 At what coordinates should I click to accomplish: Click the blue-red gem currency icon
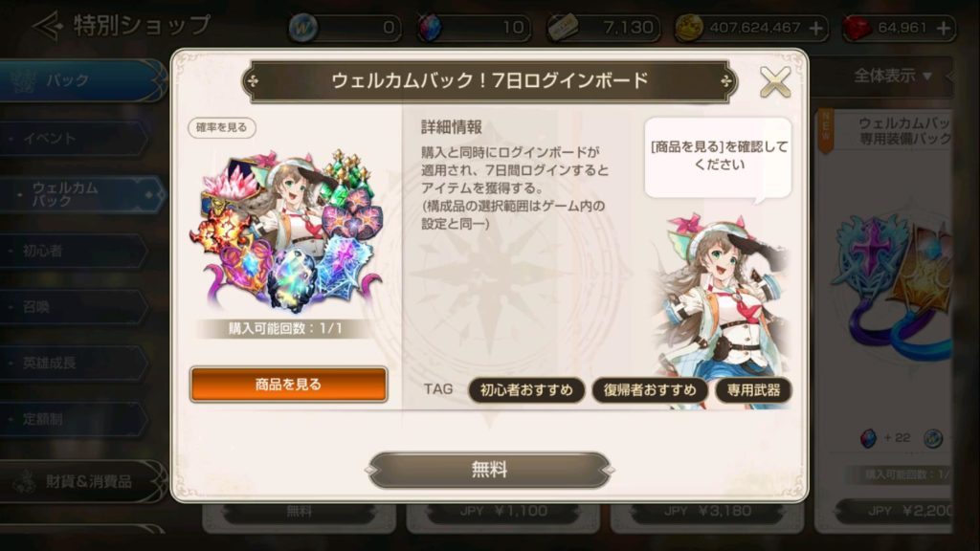pyautogui.click(x=430, y=28)
